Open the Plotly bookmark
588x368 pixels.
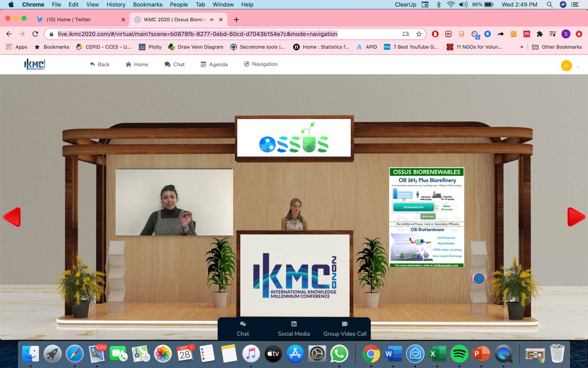pyautogui.click(x=150, y=47)
